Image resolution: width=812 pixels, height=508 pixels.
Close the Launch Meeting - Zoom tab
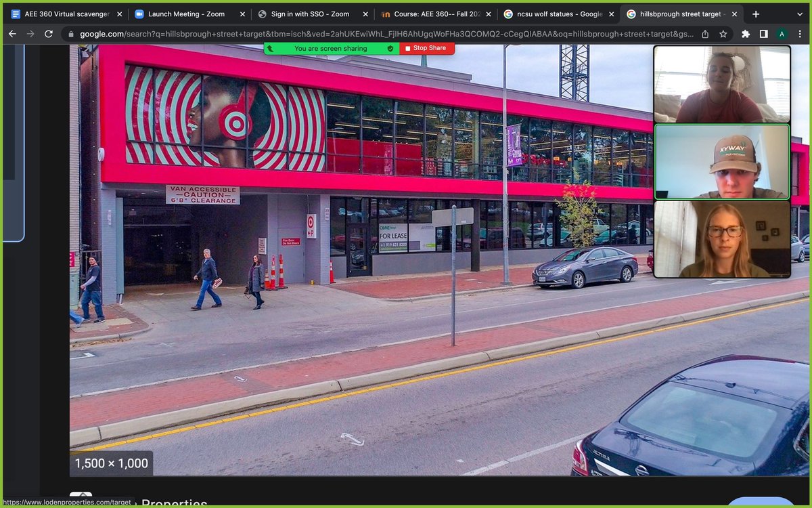coord(242,14)
